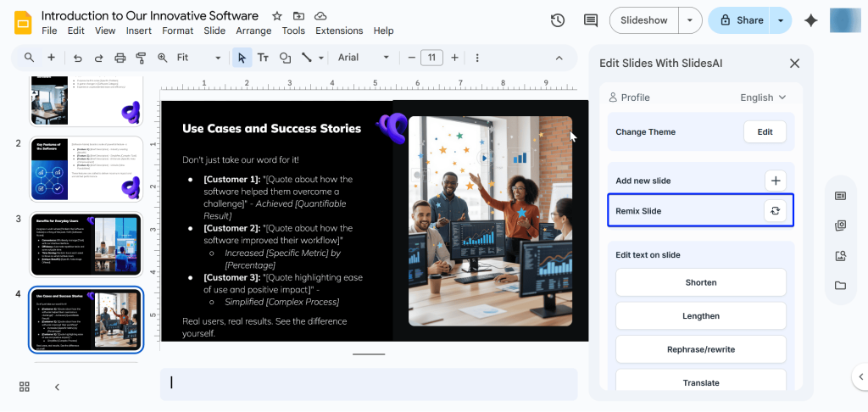Open the Arial font dropdown
This screenshot has height=412, width=868.
(x=364, y=58)
